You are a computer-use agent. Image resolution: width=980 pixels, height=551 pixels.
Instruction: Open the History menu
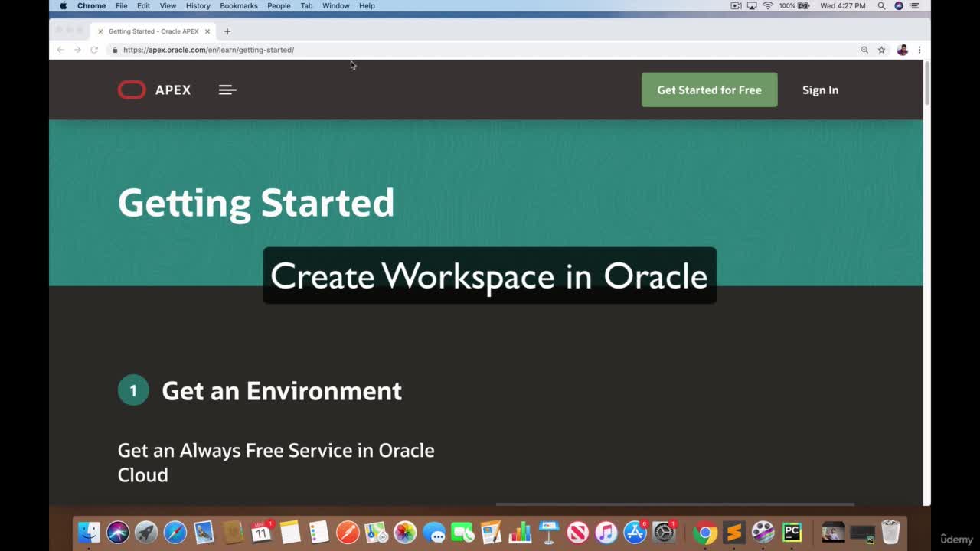tap(198, 5)
